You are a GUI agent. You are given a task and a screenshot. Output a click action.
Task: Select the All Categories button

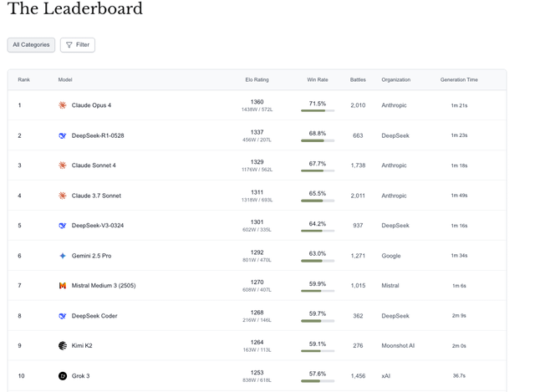point(31,44)
